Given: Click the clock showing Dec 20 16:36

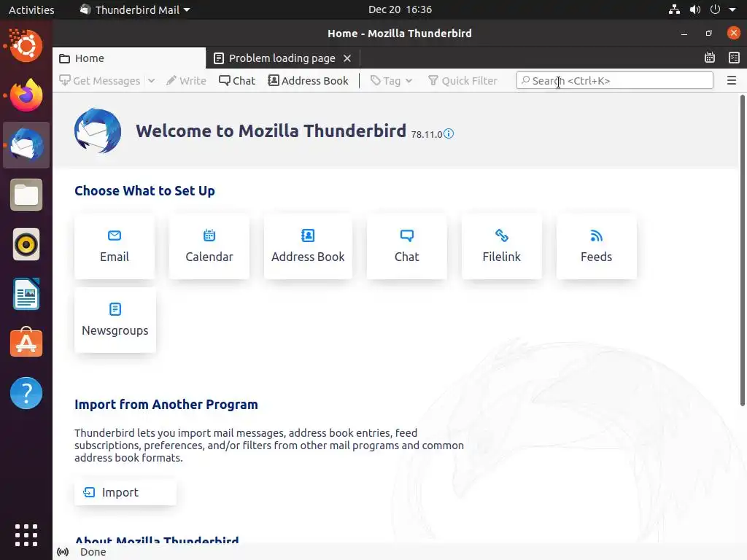Looking at the screenshot, I should pos(400,9).
